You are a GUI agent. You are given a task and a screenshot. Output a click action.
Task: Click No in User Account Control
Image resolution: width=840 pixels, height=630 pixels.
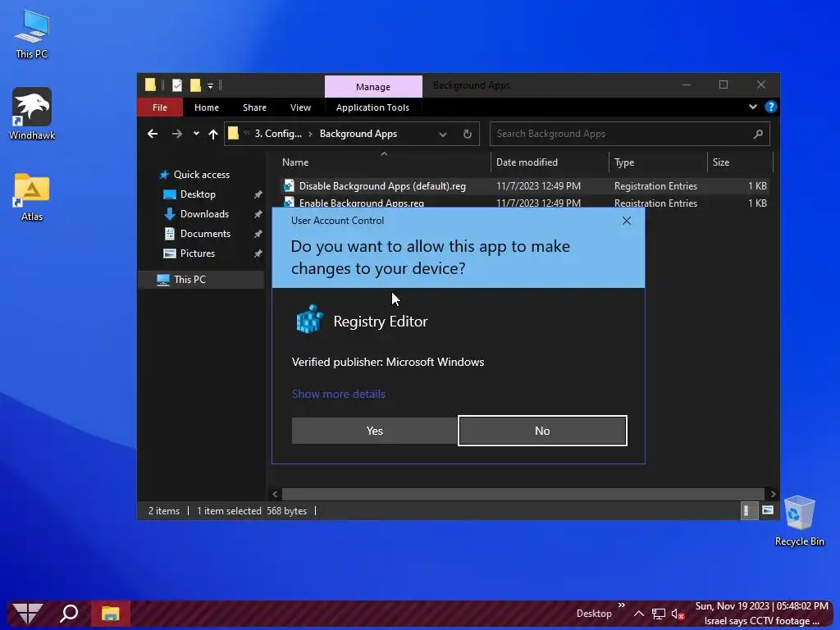[542, 431]
